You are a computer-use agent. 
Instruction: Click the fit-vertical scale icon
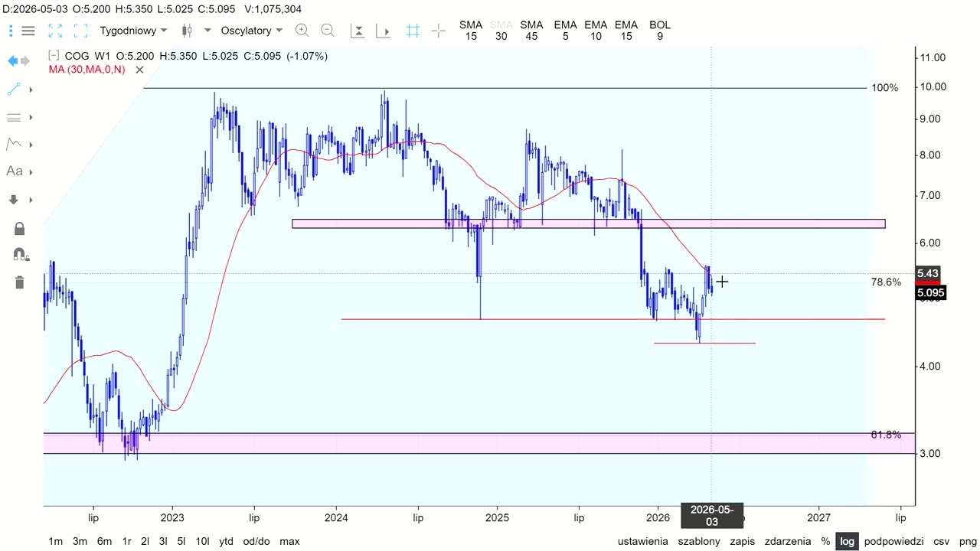click(x=357, y=31)
